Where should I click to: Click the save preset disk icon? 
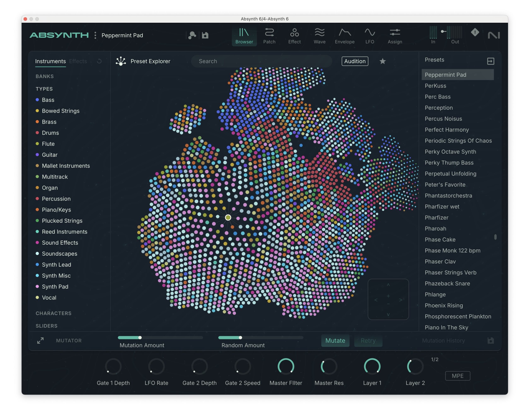[205, 35]
